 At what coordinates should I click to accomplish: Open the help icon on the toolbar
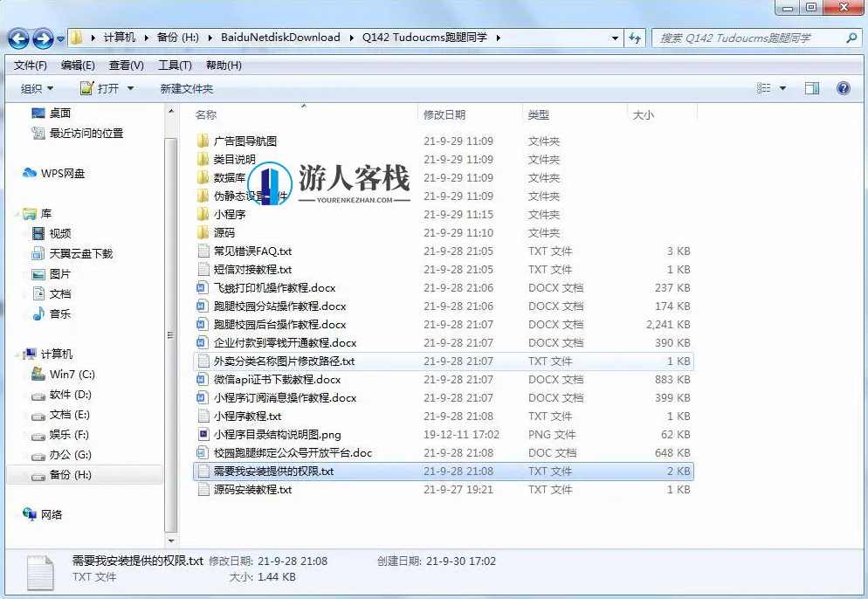(x=843, y=88)
